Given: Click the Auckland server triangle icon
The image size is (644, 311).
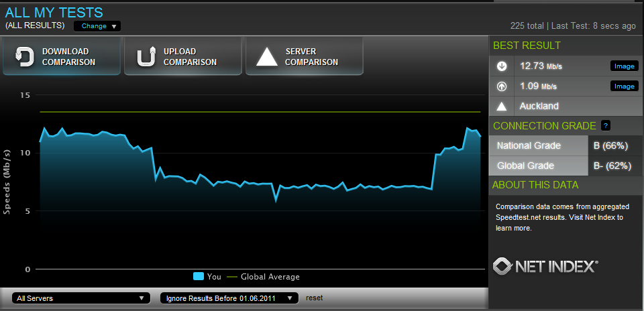Looking at the screenshot, I should tap(501, 107).
